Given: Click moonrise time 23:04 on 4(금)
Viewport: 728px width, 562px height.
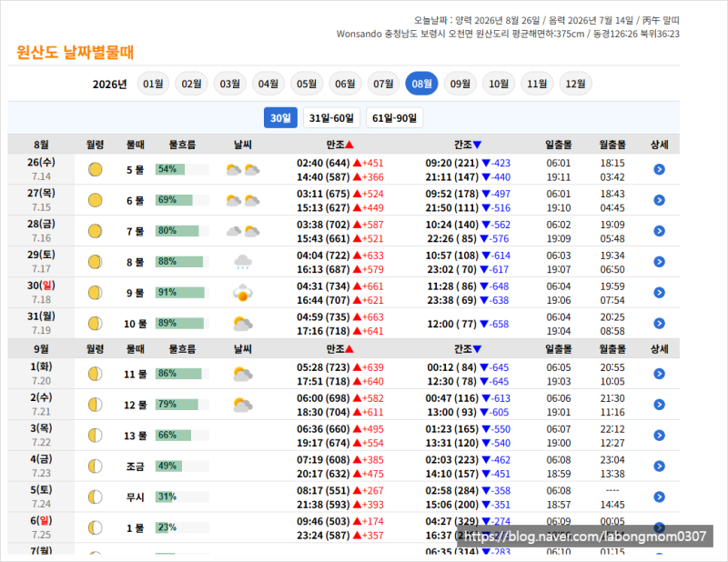Looking at the screenshot, I should pyautogui.click(x=612, y=459).
